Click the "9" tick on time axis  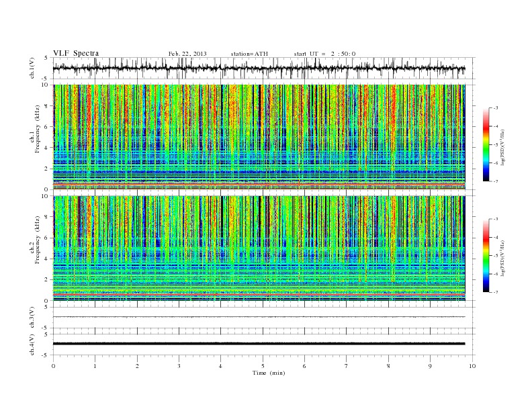point(430,366)
